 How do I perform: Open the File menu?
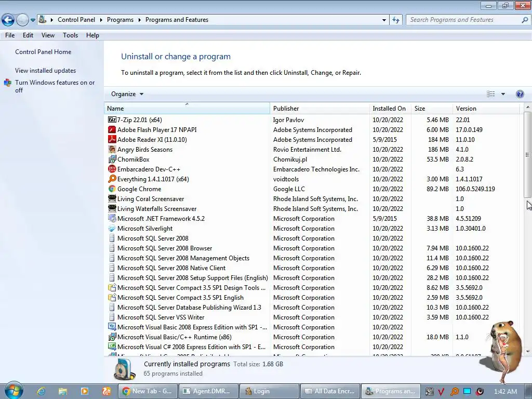(x=10, y=35)
